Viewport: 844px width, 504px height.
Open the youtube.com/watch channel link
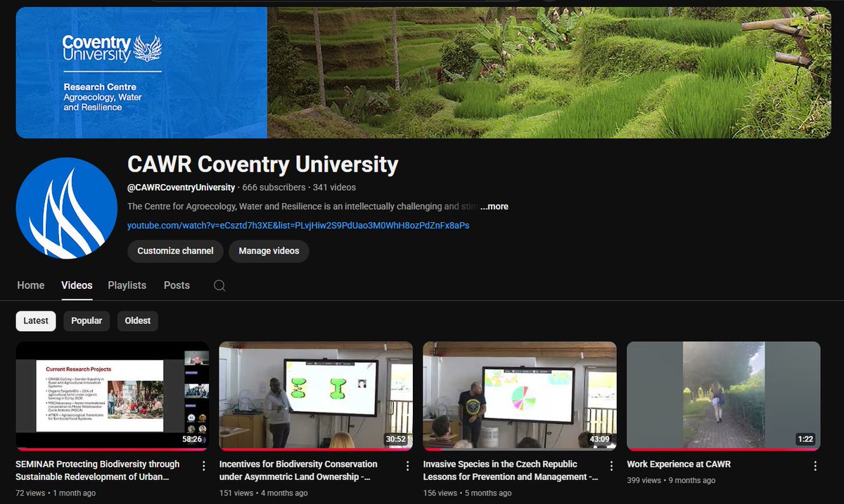[x=298, y=226]
